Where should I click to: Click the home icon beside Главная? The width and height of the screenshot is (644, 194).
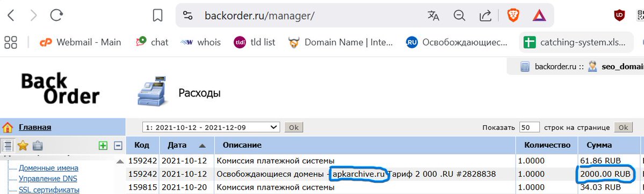[8, 128]
